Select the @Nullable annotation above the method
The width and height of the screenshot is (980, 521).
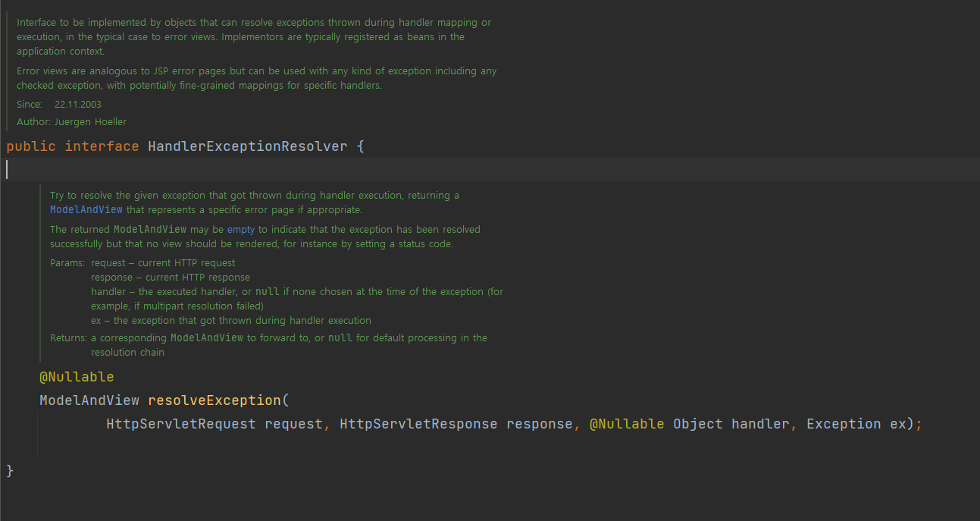coord(76,376)
